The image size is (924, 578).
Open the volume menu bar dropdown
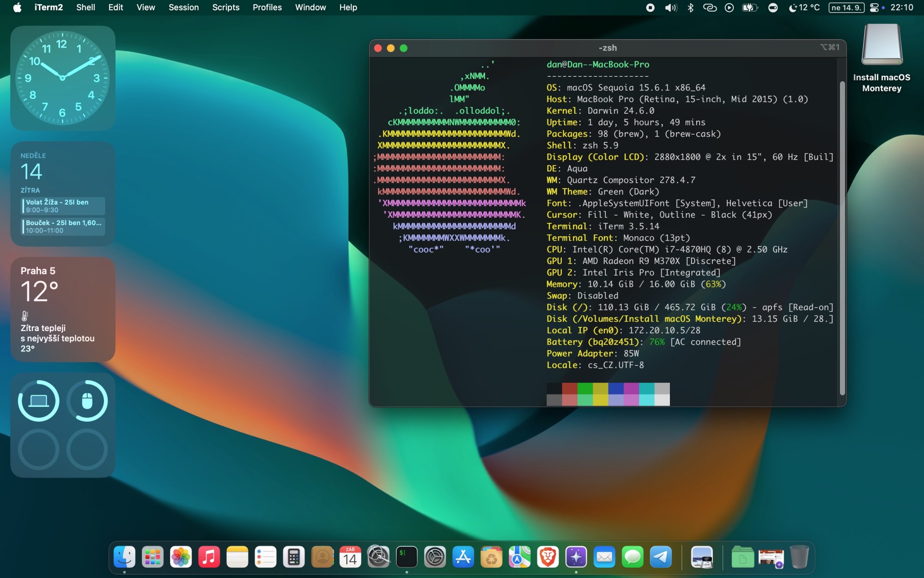pos(670,7)
